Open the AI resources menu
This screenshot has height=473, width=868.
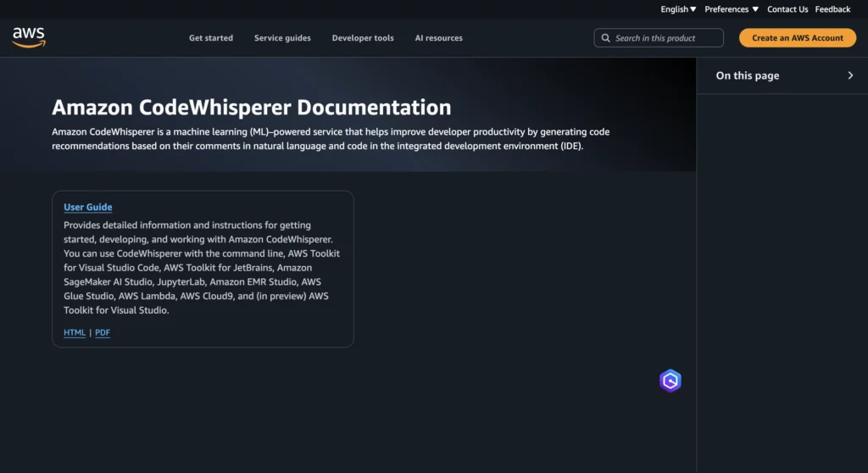[438, 37]
